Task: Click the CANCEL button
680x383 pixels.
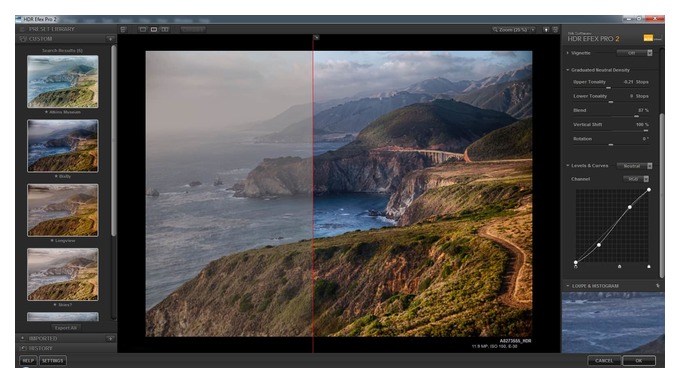Action: (x=604, y=360)
